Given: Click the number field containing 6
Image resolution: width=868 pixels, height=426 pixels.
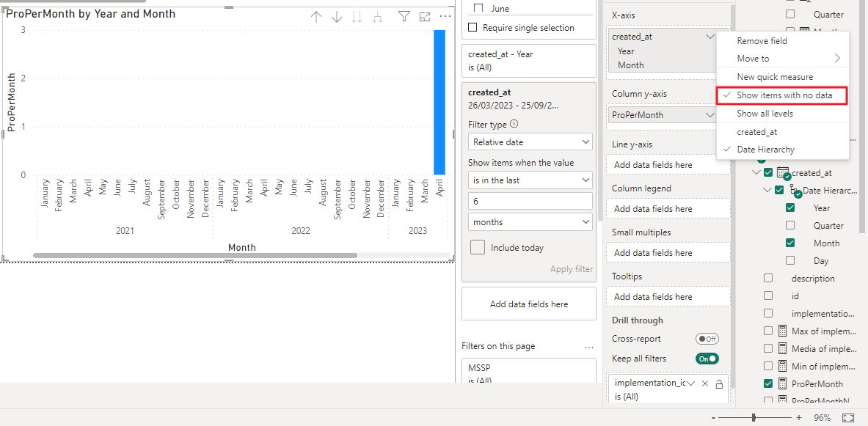Looking at the screenshot, I should [530, 201].
